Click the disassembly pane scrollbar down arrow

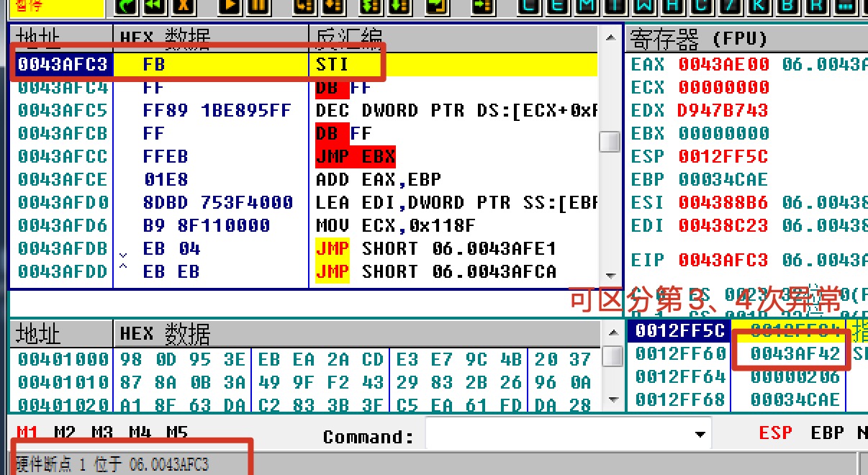[x=610, y=276]
